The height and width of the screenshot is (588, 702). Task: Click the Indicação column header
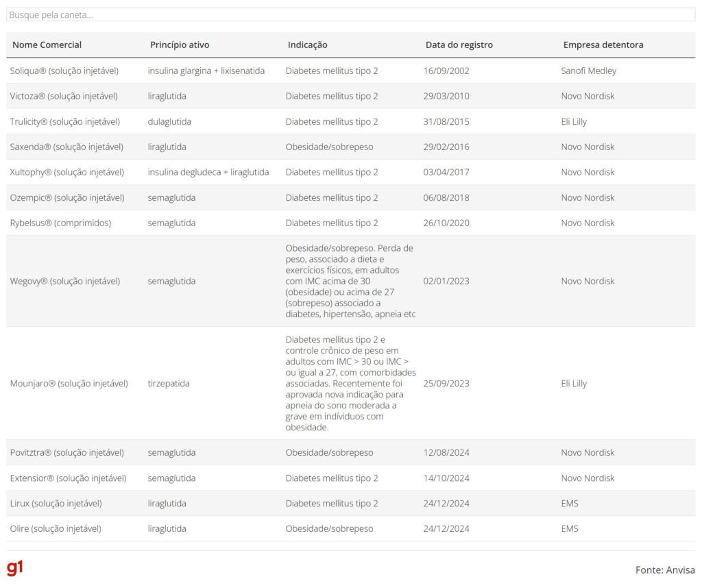(307, 45)
